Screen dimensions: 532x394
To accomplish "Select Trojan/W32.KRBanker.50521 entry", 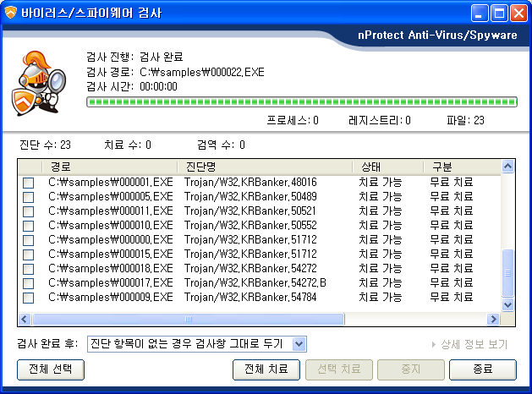I will pyautogui.click(x=250, y=211).
